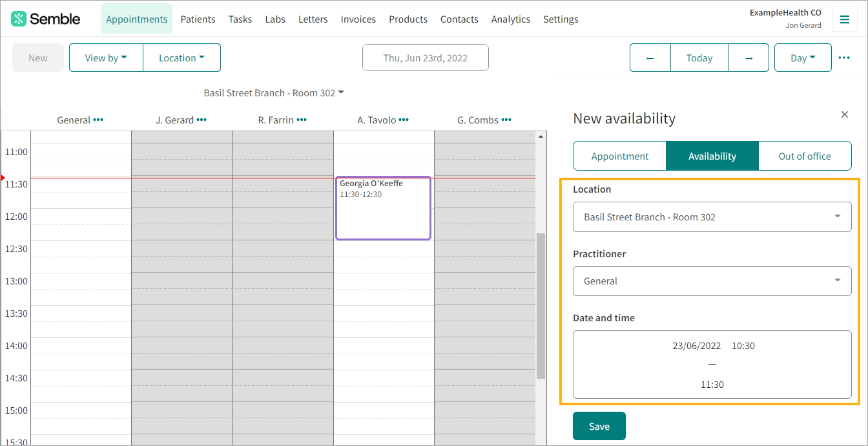
Task: Click the calendar vertical scrollbar thumb
Action: [541, 305]
